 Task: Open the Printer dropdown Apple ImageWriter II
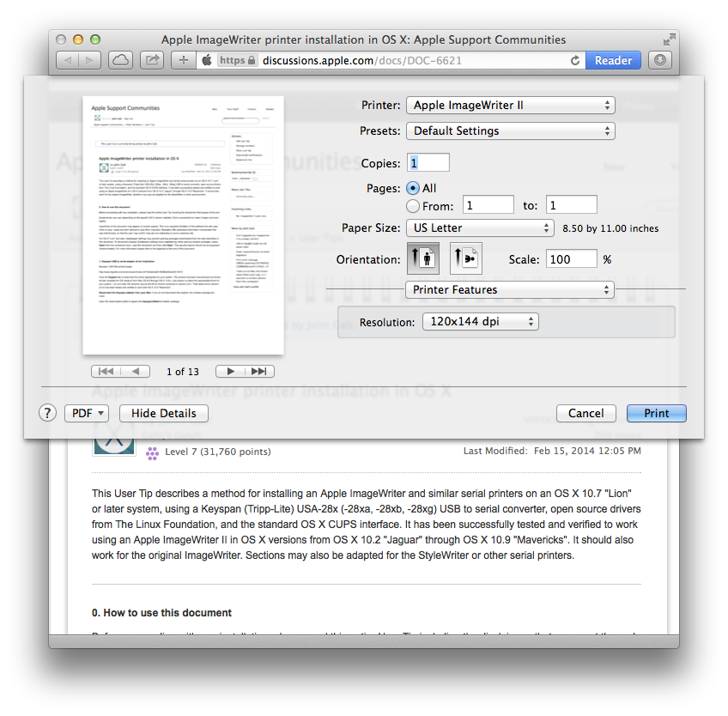510,106
